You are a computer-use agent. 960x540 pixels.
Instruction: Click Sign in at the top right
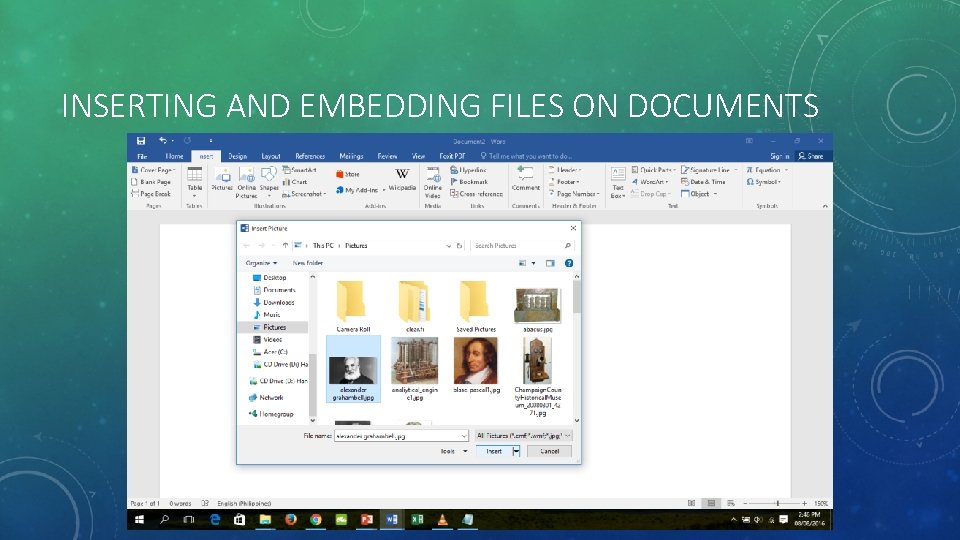point(779,156)
